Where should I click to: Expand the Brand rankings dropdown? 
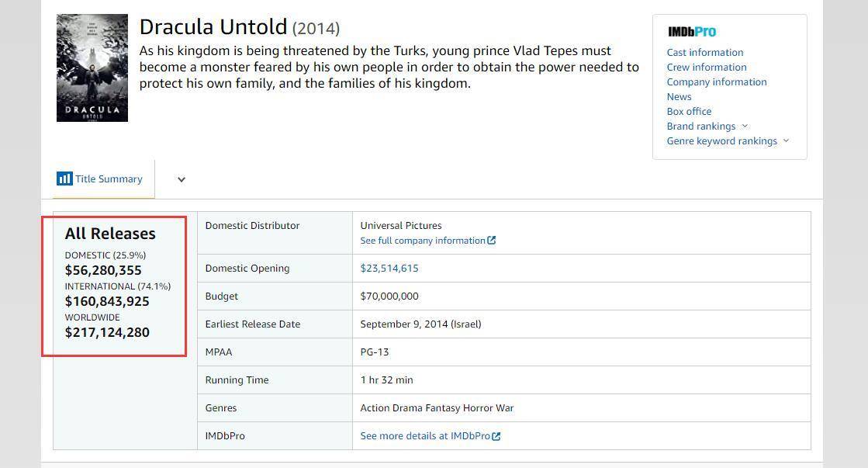pos(745,127)
